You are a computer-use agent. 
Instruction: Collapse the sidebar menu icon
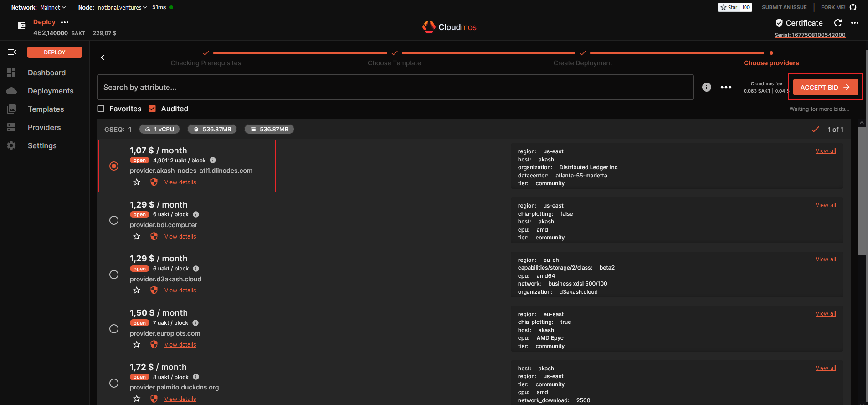click(x=12, y=52)
